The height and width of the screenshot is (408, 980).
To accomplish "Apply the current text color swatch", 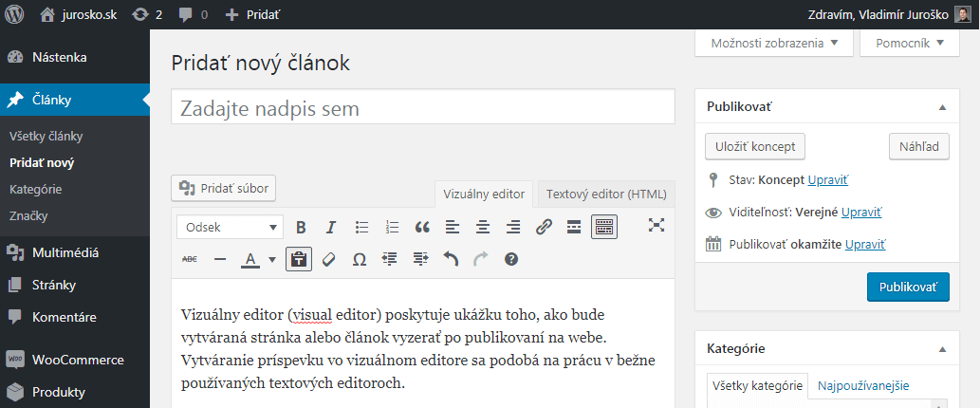I will (x=250, y=259).
